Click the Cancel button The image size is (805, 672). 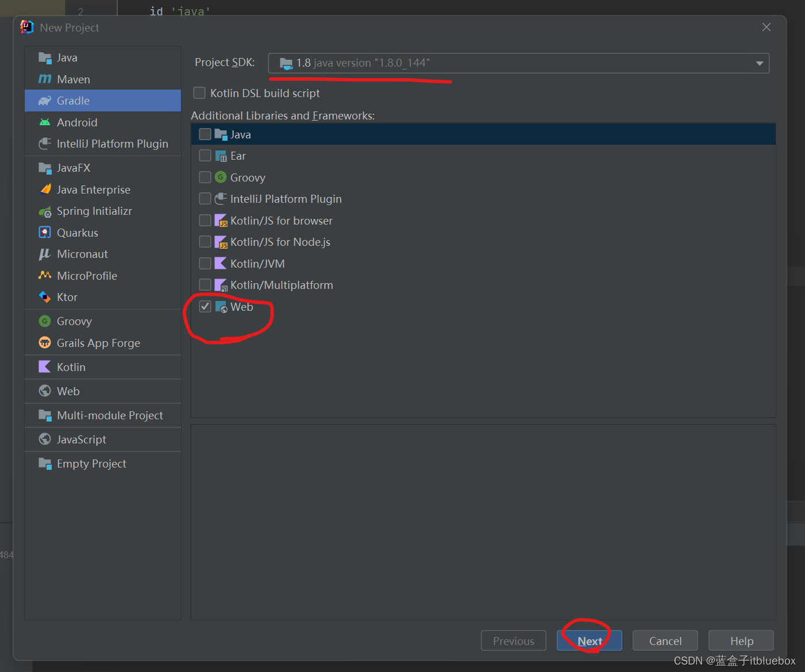pyautogui.click(x=665, y=641)
